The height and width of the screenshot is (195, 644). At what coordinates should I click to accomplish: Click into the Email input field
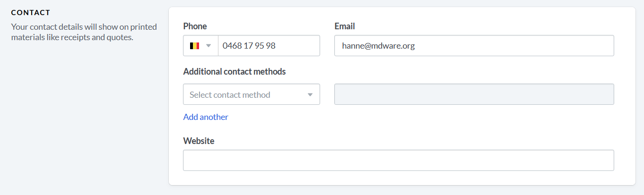[x=474, y=46]
